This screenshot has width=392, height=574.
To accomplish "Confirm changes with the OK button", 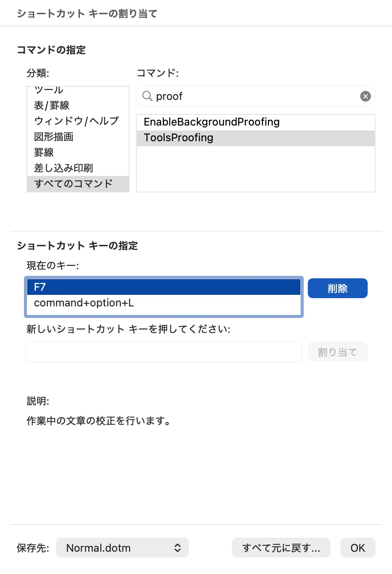I will (357, 548).
